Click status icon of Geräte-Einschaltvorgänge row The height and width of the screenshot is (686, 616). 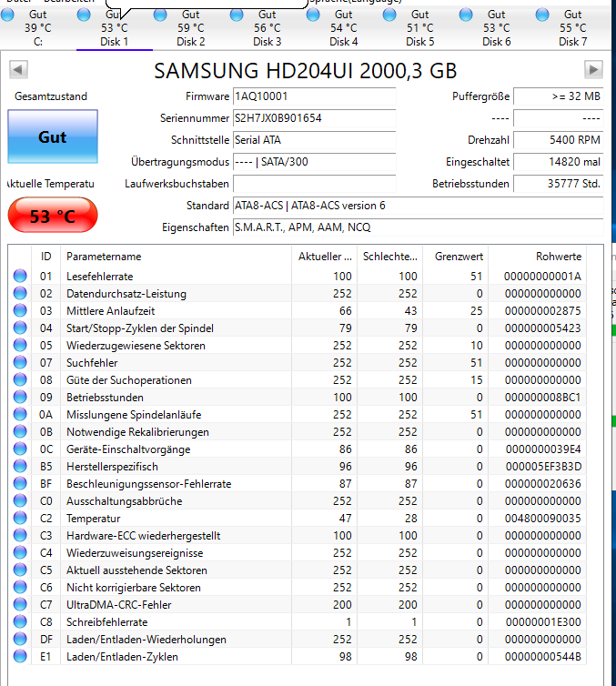click(20, 449)
